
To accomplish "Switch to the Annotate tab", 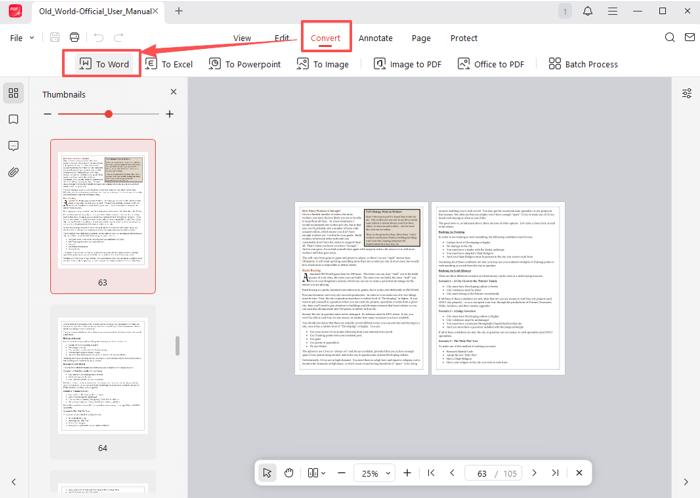I will pyautogui.click(x=375, y=38).
